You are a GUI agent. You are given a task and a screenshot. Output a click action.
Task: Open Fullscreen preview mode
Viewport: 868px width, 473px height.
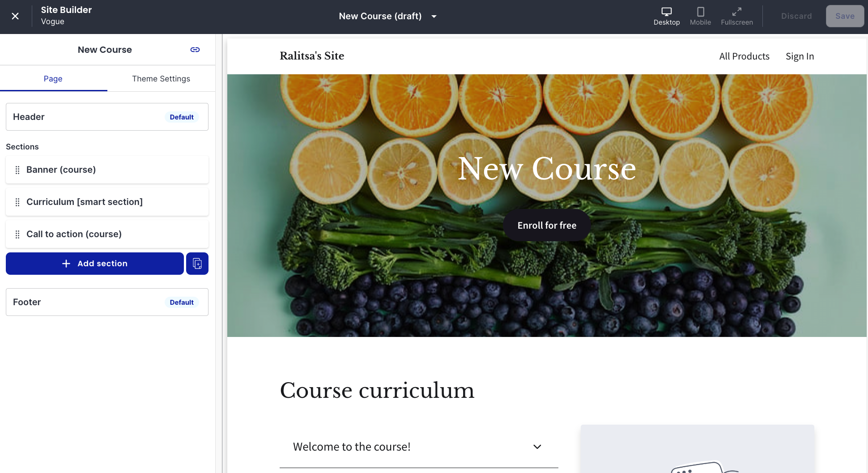(737, 17)
